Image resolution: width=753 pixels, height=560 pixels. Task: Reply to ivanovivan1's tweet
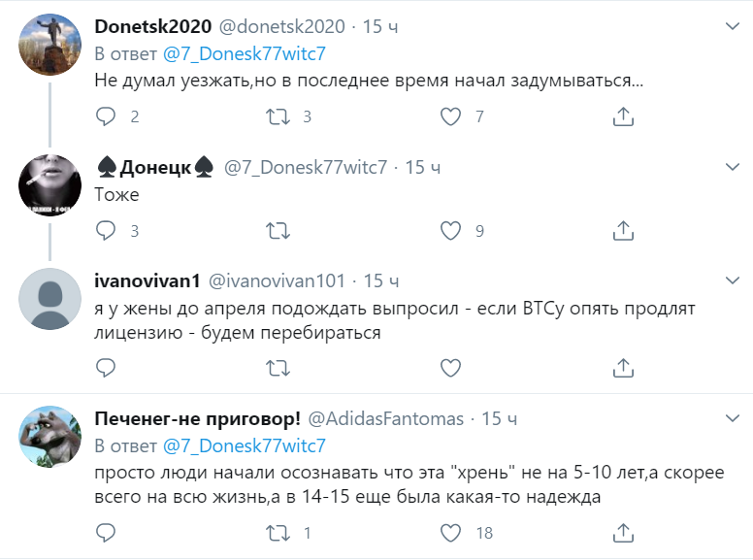pyautogui.click(x=106, y=368)
